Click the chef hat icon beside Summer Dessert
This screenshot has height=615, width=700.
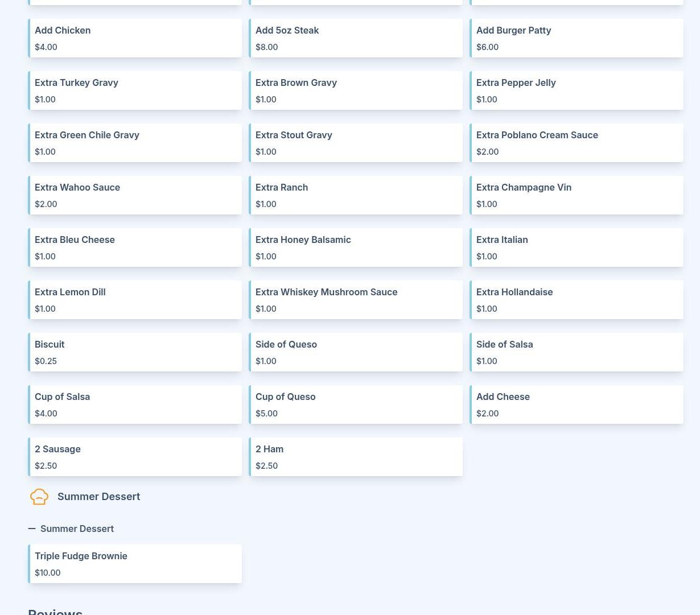click(39, 497)
